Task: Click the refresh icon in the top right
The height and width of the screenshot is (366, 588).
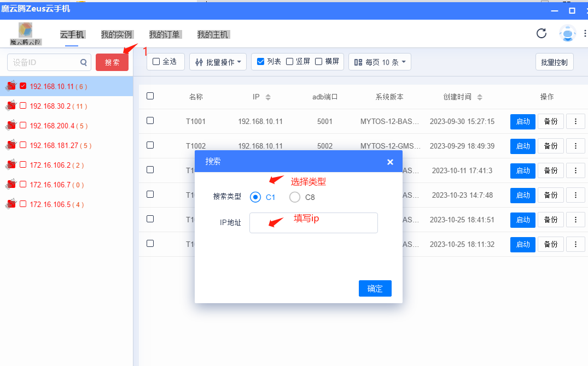Action: 541,33
